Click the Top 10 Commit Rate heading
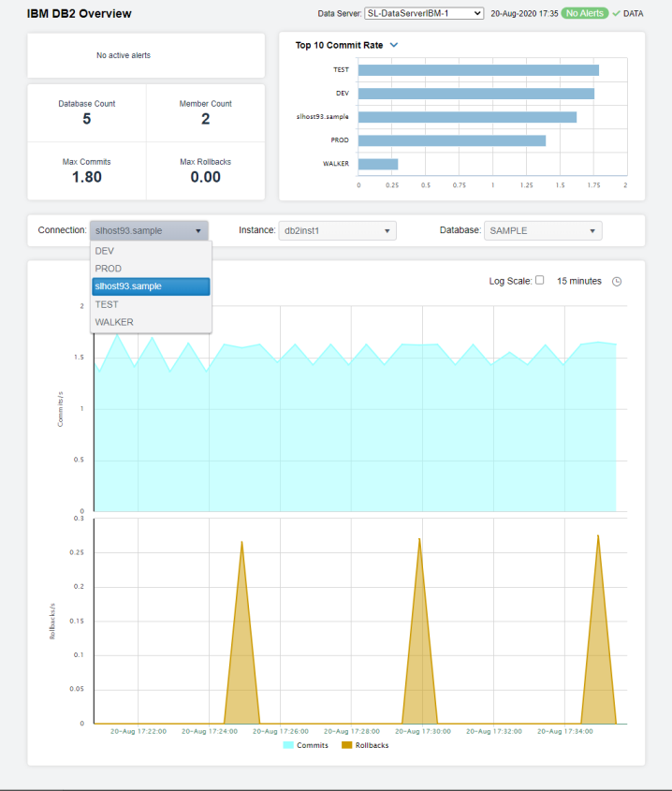Image resolution: width=672 pixels, height=791 pixels. (x=339, y=46)
